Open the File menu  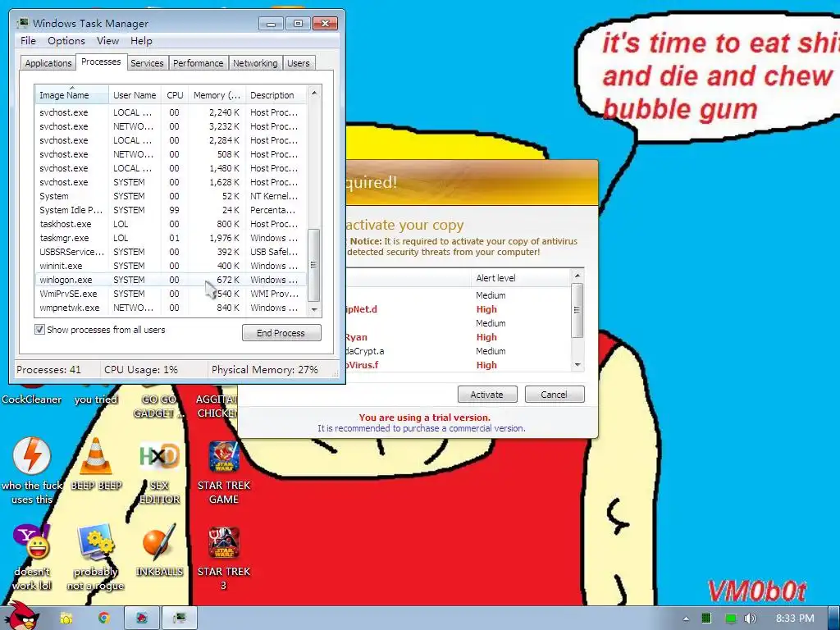[28, 41]
